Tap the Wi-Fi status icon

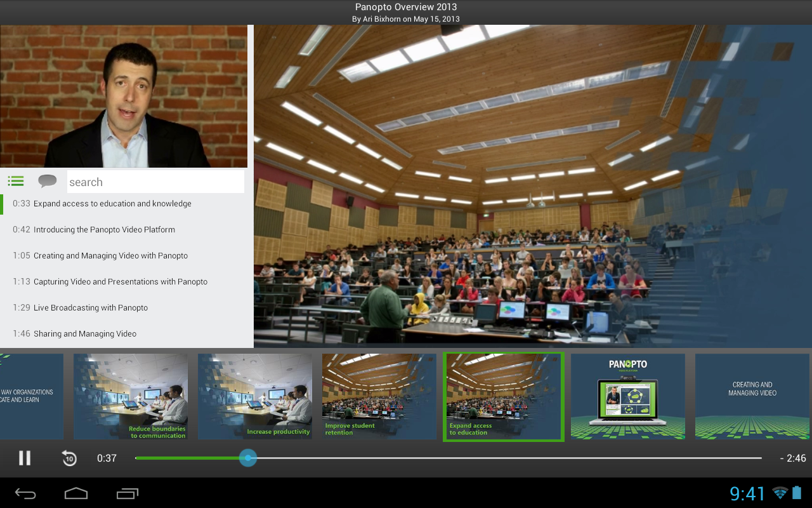(780, 493)
